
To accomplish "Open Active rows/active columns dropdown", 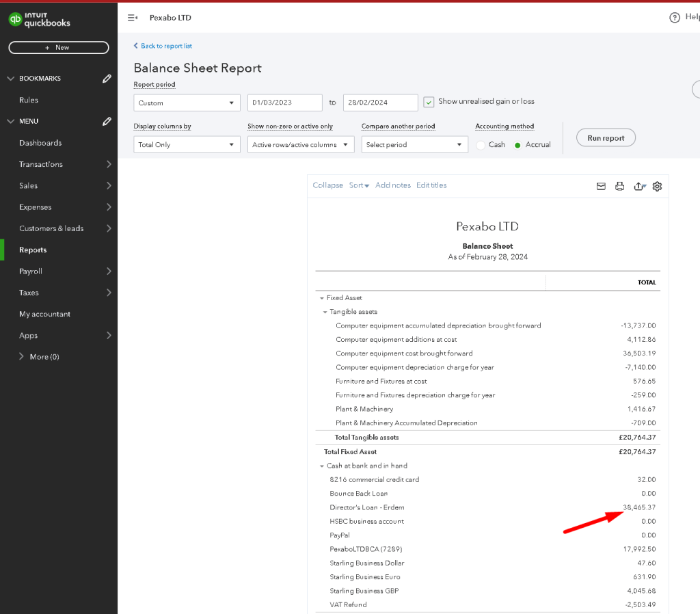I will tap(301, 145).
